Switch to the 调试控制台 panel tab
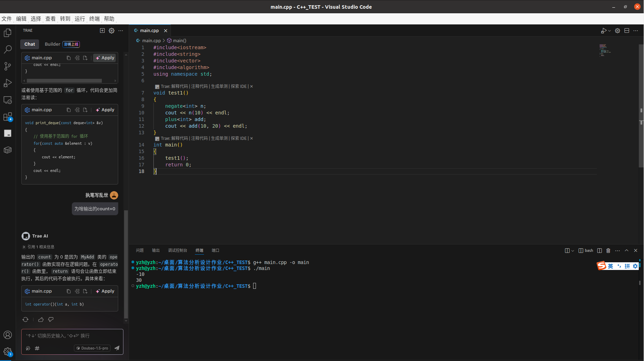The image size is (644, 361). (x=177, y=250)
